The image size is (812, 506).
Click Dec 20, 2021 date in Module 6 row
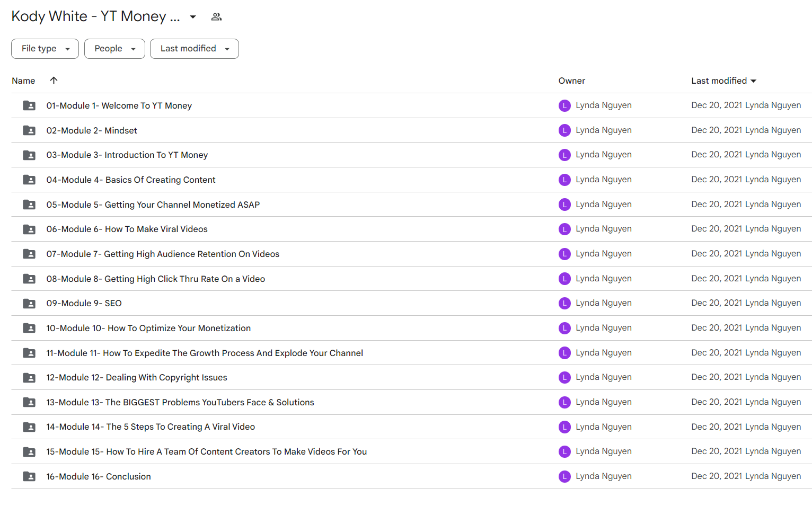tap(717, 229)
